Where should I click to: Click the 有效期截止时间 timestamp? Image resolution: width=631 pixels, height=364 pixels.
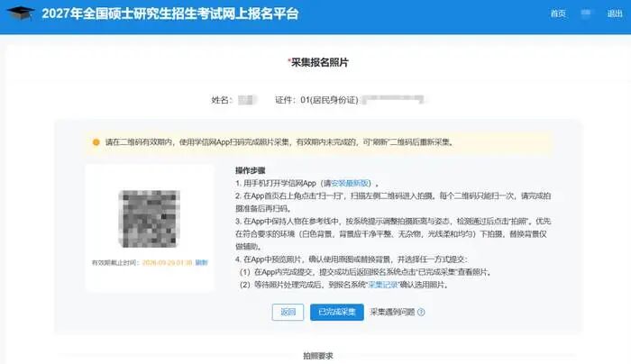tap(167, 263)
